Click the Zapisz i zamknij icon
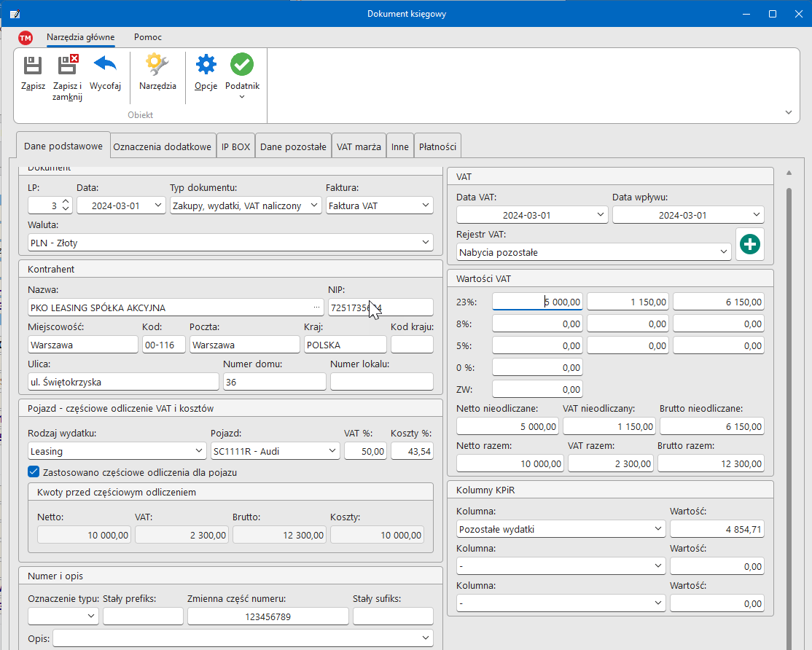The width and height of the screenshot is (812, 650). (x=68, y=66)
